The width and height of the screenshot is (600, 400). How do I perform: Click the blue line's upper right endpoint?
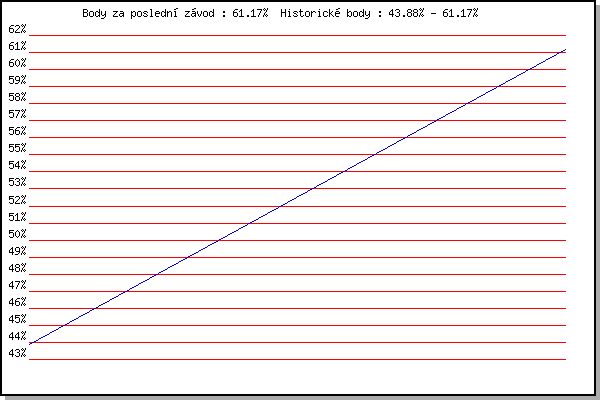point(565,50)
